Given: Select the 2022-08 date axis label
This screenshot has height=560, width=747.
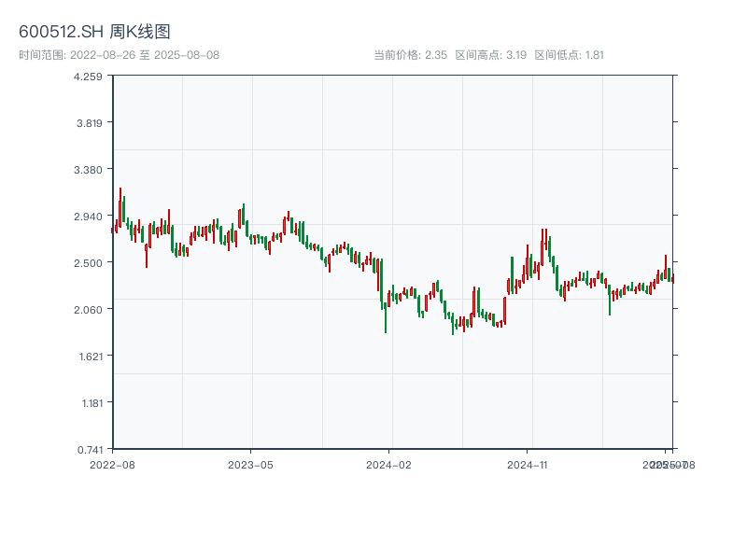Looking at the screenshot, I should 112,464.
